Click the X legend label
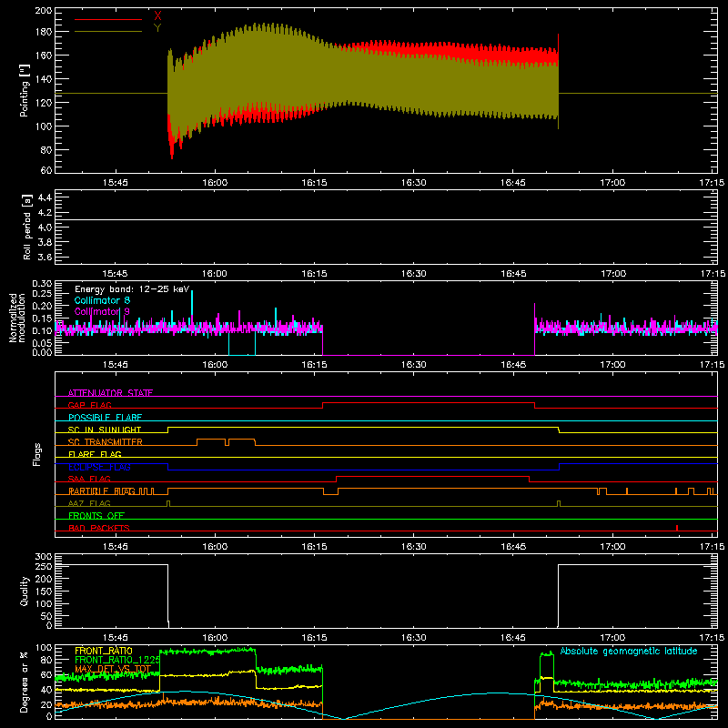 coord(157,16)
